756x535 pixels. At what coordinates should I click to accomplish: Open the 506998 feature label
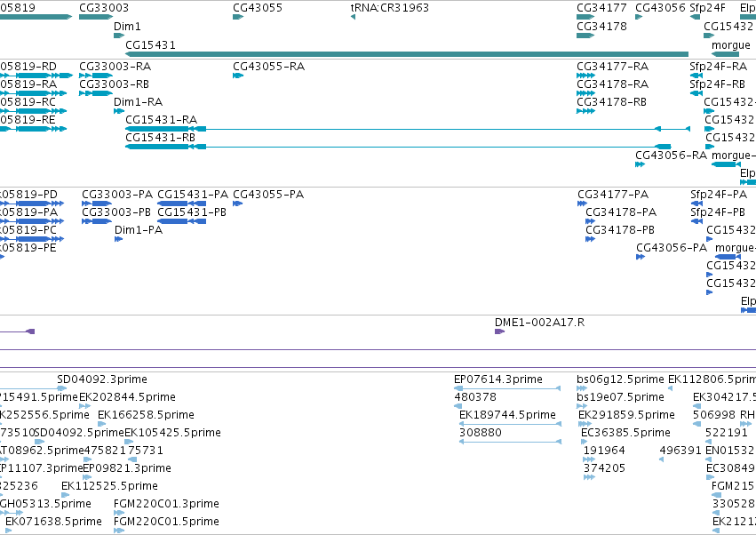[714, 415]
